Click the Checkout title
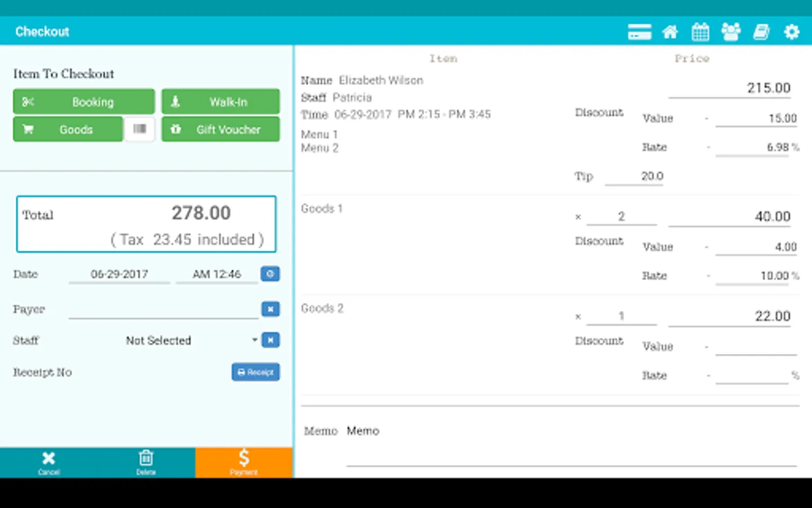This screenshot has height=508, width=812. pyautogui.click(x=42, y=32)
